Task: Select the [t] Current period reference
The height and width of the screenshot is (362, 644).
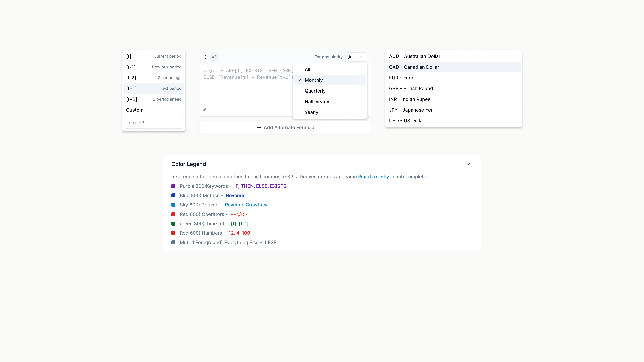Action: point(154,56)
